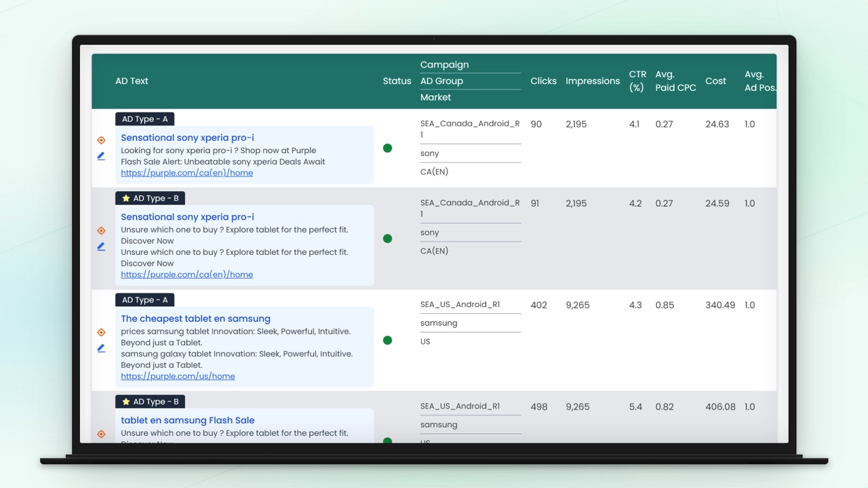The width and height of the screenshot is (868, 488).
Task: Click target icon for "The cheapest tablet en samsung"
Action: click(101, 332)
